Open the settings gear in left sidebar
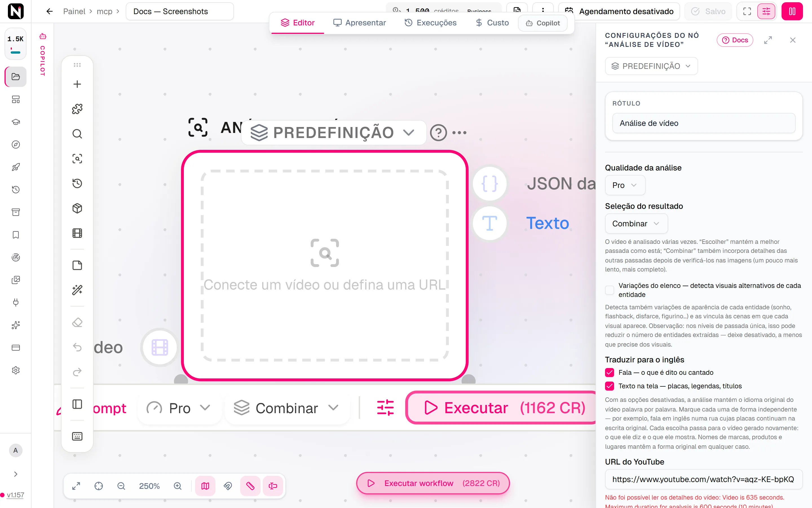Image resolution: width=812 pixels, height=508 pixels. click(16, 370)
